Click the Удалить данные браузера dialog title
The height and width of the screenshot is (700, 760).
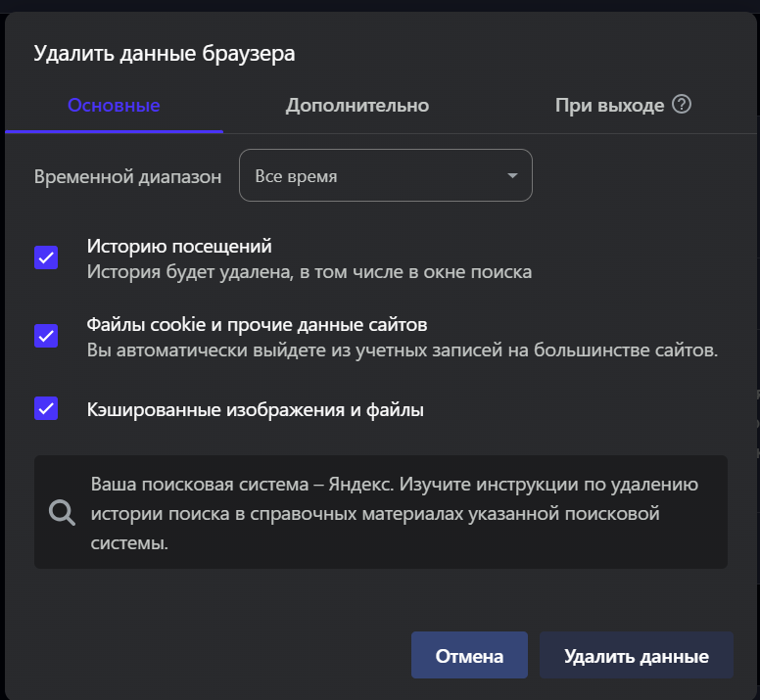[x=165, y=54]
